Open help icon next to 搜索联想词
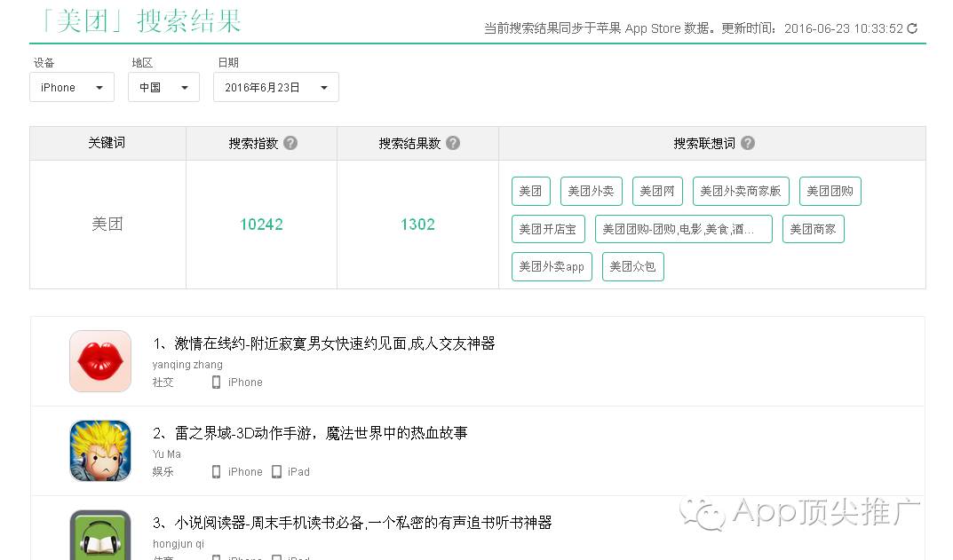The width and height of the screenshot is (953, 560). pyautogui.click(x=748, y=143)
